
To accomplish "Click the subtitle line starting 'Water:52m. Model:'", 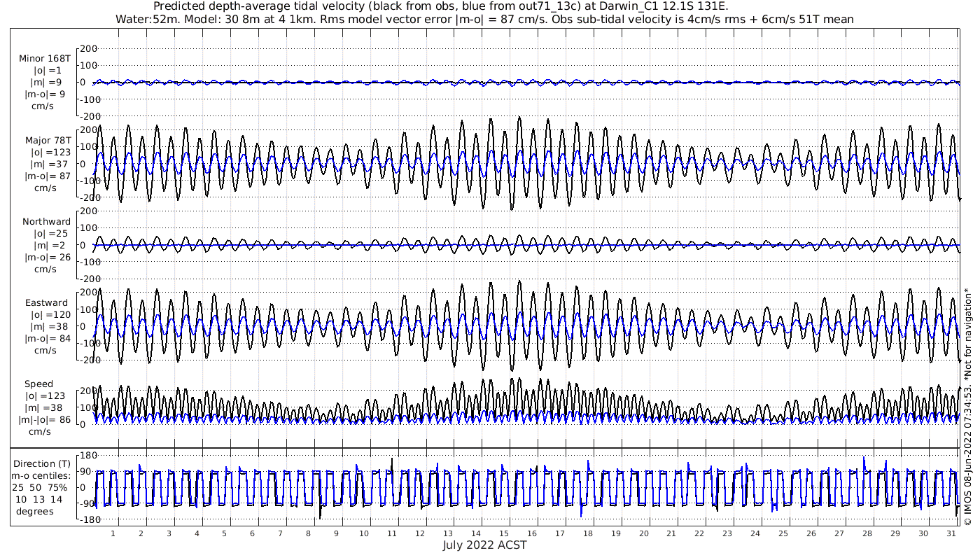I will click(484, 20).
